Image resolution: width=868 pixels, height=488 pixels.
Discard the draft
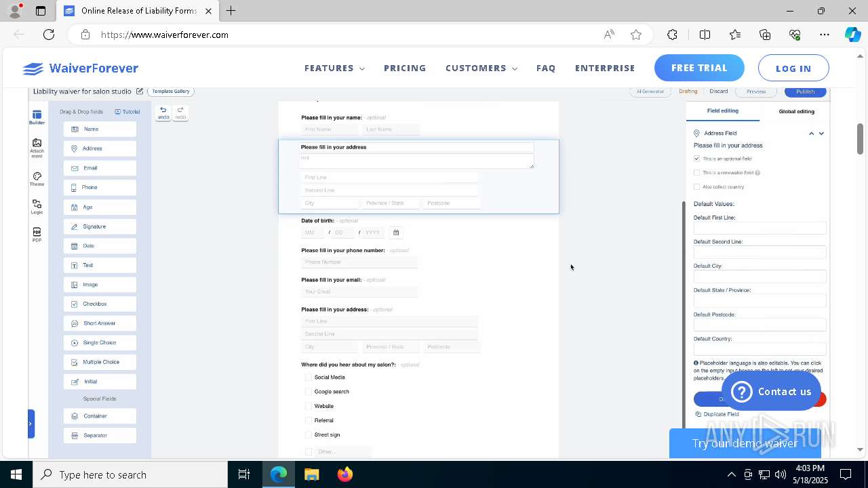coord(719,91)
